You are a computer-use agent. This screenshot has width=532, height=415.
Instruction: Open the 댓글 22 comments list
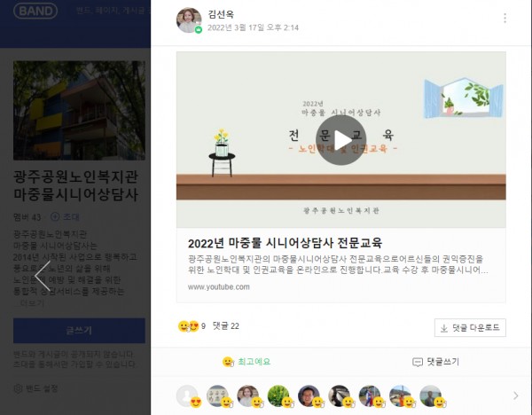225,326
